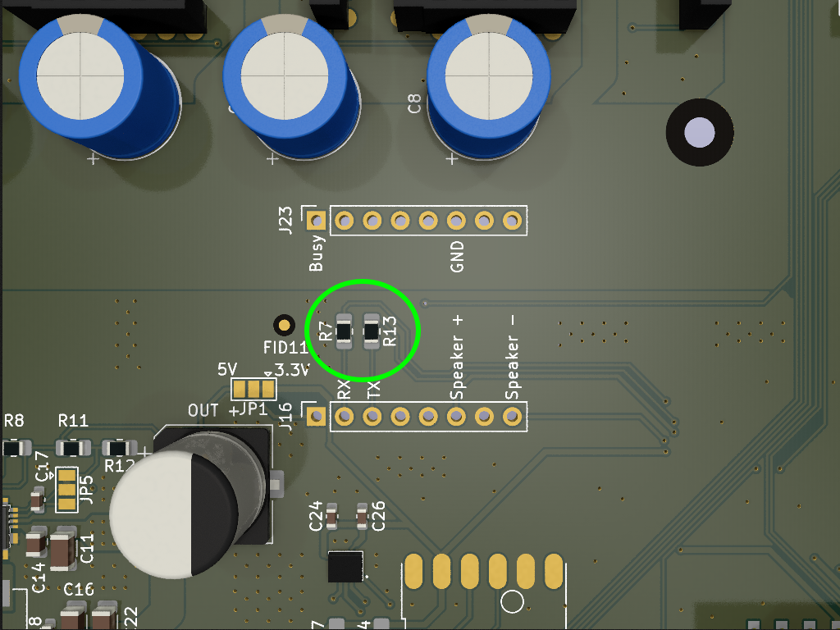The height and width of the screenshot is (630, 840).
Task: Click the FID11 fiducial marker
Action: click(x=284, y=326)
